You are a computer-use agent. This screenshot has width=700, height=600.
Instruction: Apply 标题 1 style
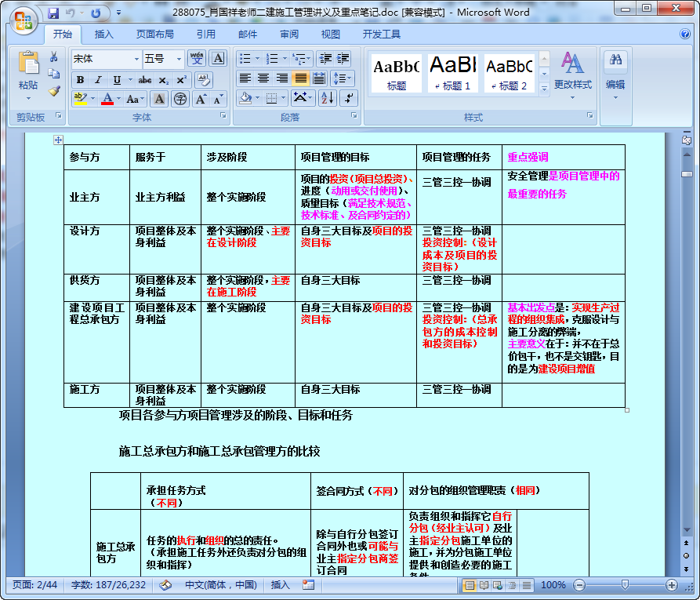pyautogui.click(x=452, y=72)
